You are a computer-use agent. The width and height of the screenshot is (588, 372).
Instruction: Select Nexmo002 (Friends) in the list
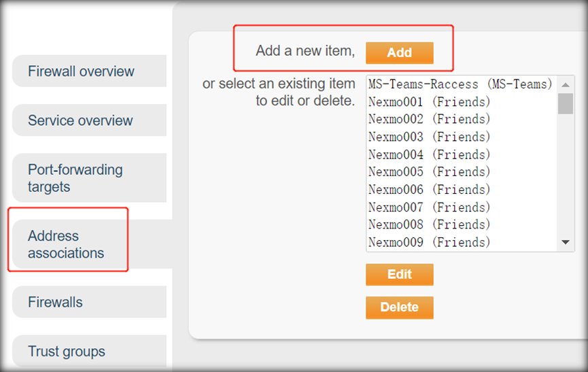click(x=462, y=119)
